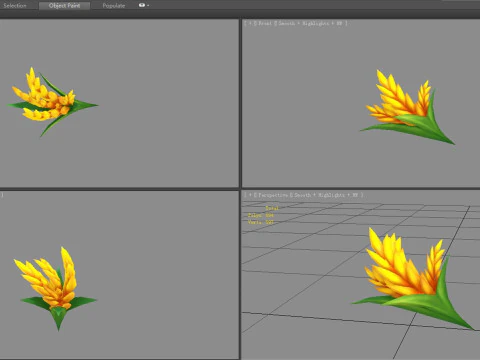
Task: Click the Front viewport name label
Action: (x=265, y=23)
